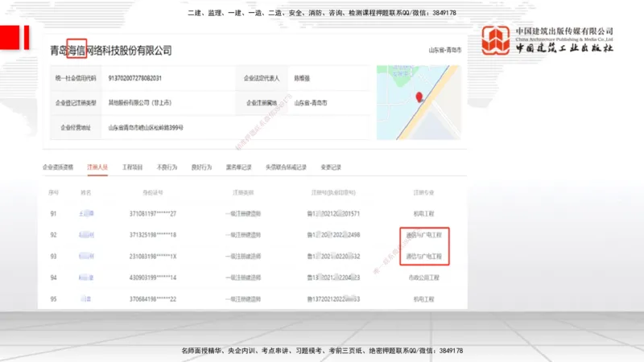This screenshot has height=362, width=644.
Task: Click the 一级注册建造师 type in row 91
Action: tap(243, 213)
